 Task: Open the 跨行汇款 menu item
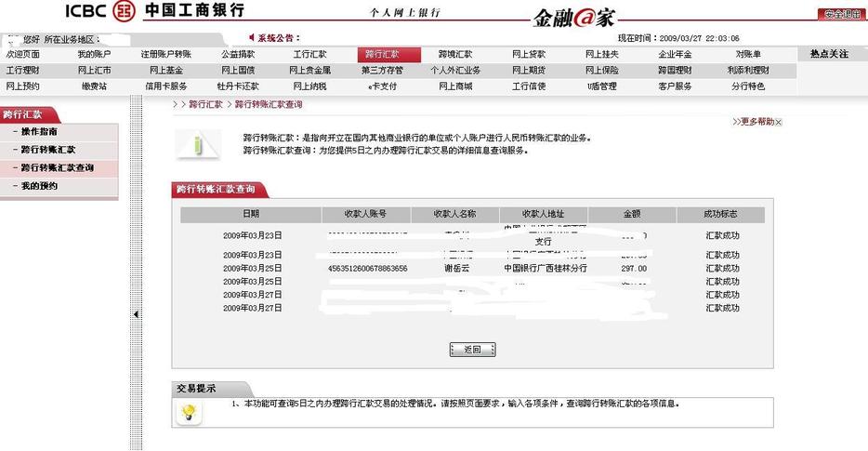(382, 55)
